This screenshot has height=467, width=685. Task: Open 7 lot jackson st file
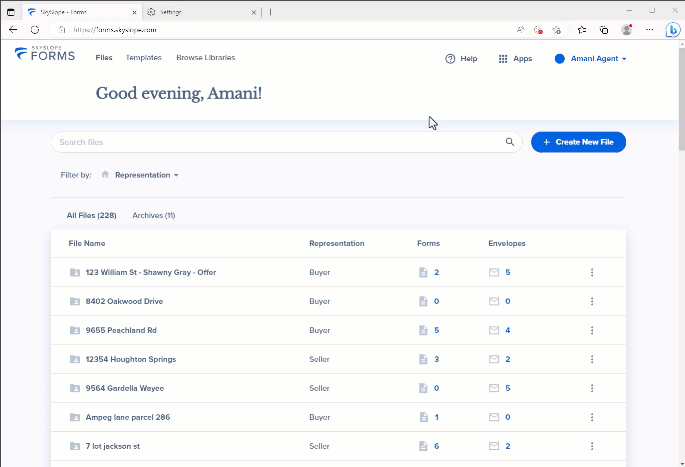point(113,446)
